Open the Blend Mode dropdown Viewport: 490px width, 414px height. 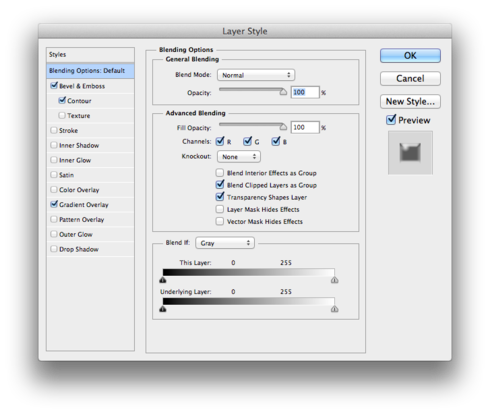click(256, 75)
